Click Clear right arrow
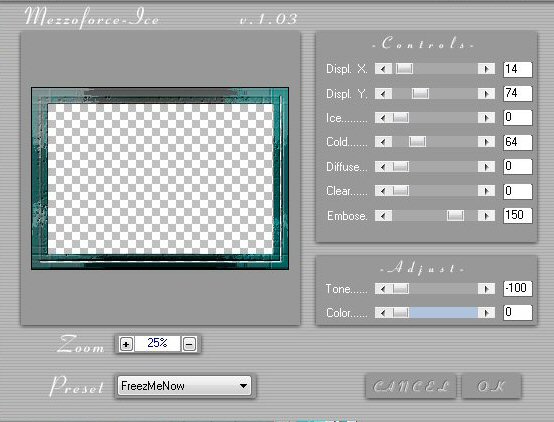The width and height of the screenshot is (554, 422). coord(486,191)
